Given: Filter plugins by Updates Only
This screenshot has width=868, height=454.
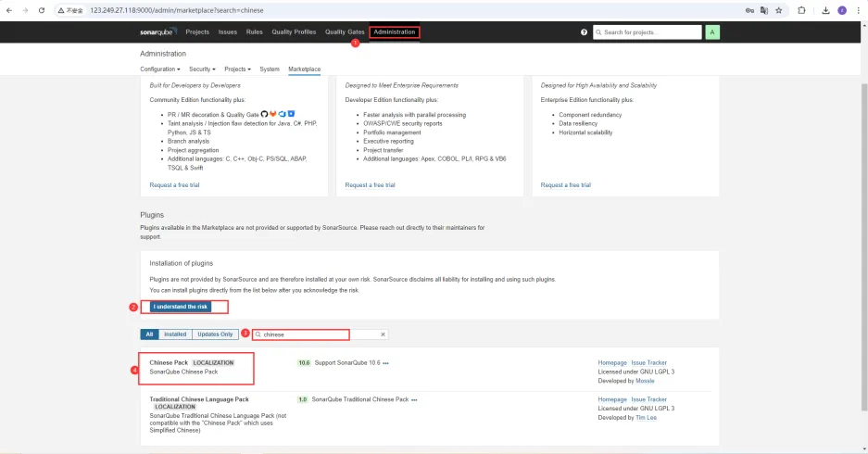Looking at the screenshot, I should (x=215, y=334).
